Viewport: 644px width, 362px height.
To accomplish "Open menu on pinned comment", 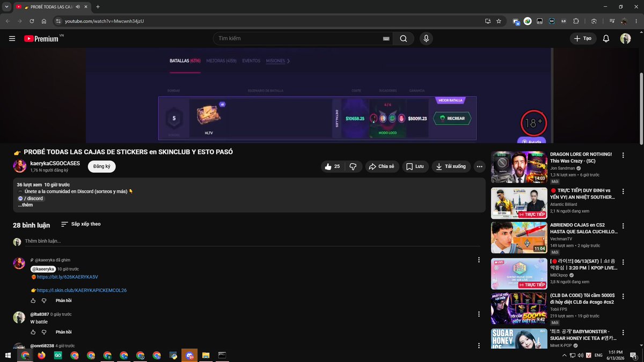I will pyautogui.click(x=479, y=260).
